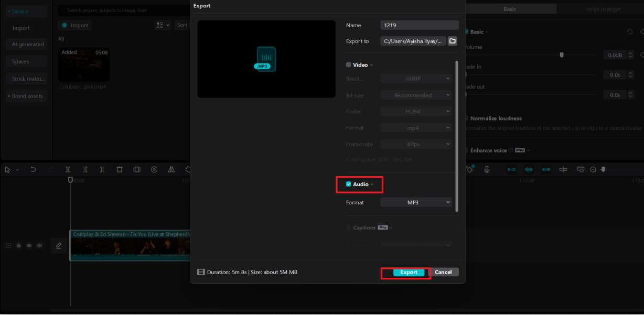Click the export settings vertical scrollbar
This screenshot has width=644, height=315.
coord(457,136)
